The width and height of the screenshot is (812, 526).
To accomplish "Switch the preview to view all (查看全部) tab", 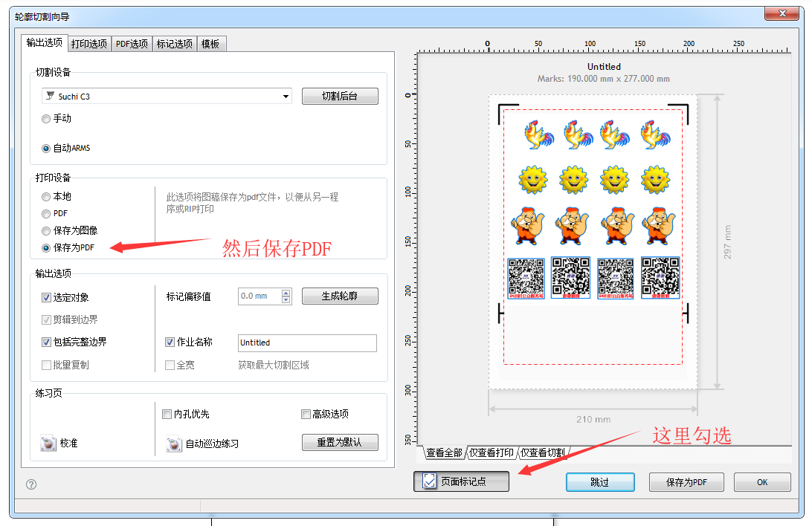I will coord(445,452).
